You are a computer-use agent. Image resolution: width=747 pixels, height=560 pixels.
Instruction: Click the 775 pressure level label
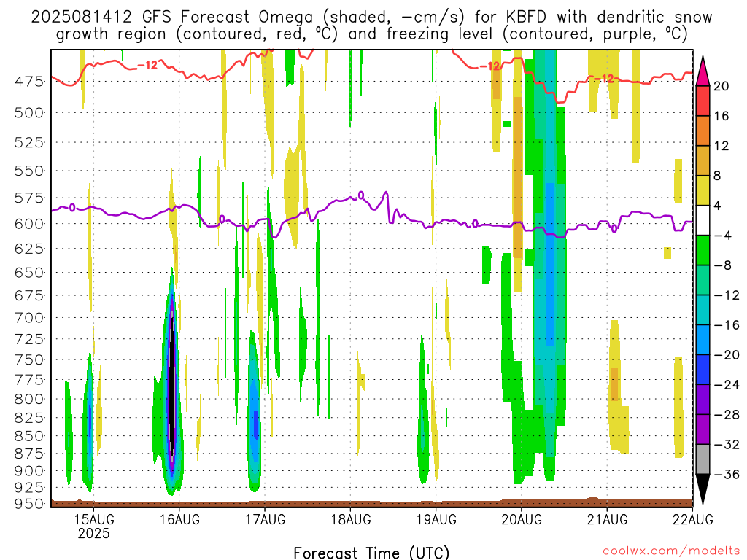[x=28, y=380]
